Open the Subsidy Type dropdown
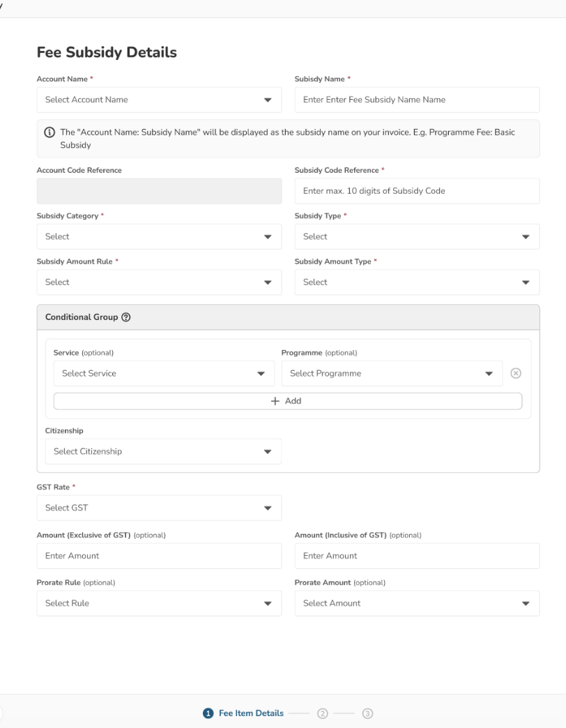 click(x=417, y=236)
